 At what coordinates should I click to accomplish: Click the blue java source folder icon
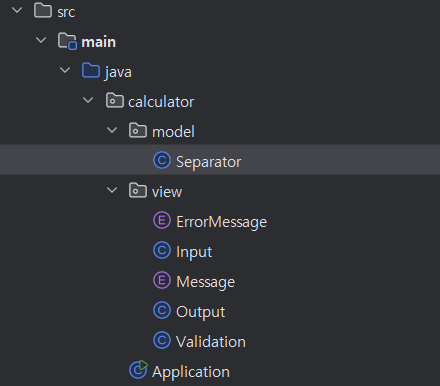pyautogui.click(x=91, y=70)
